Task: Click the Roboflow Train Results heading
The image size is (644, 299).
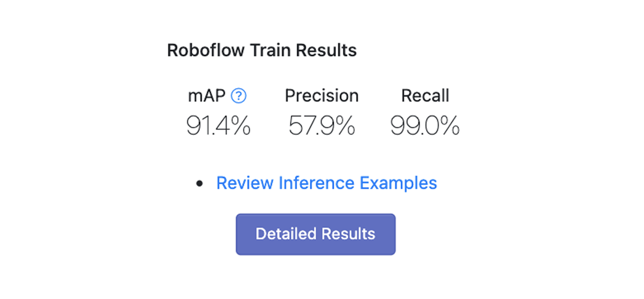Action: pyautogui.click(x=262, y=50)
